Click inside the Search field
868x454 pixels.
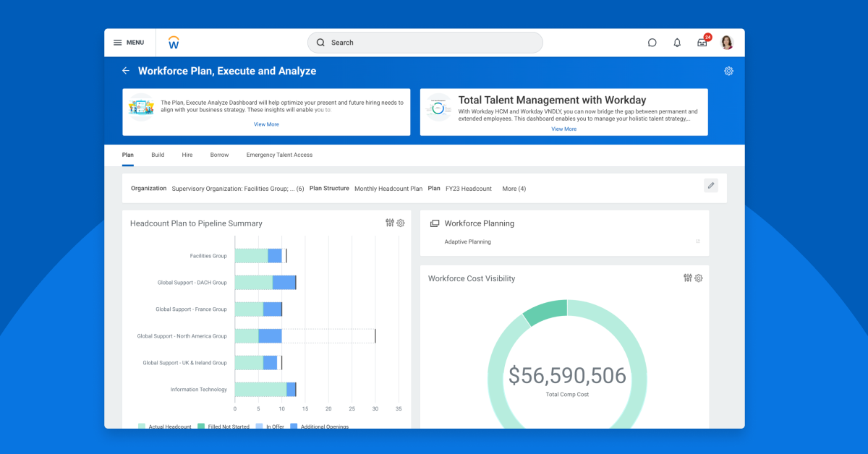pyautogui.click(x=424, y=43)
